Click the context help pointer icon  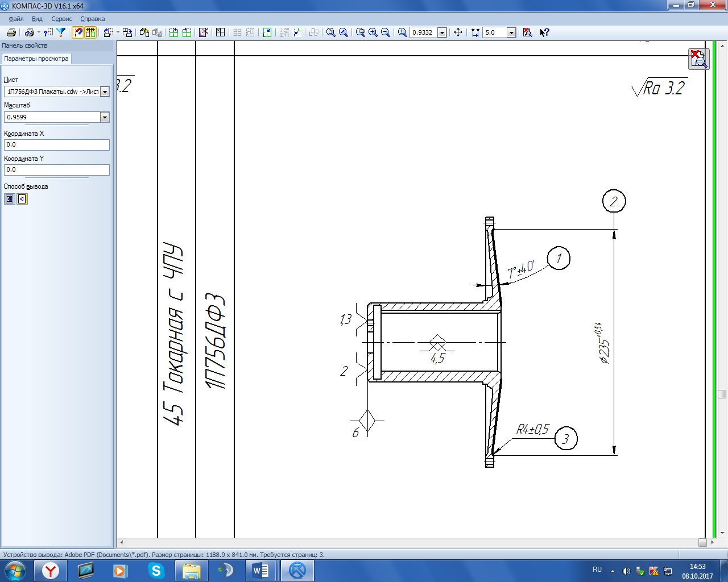[x=545, y=32]
